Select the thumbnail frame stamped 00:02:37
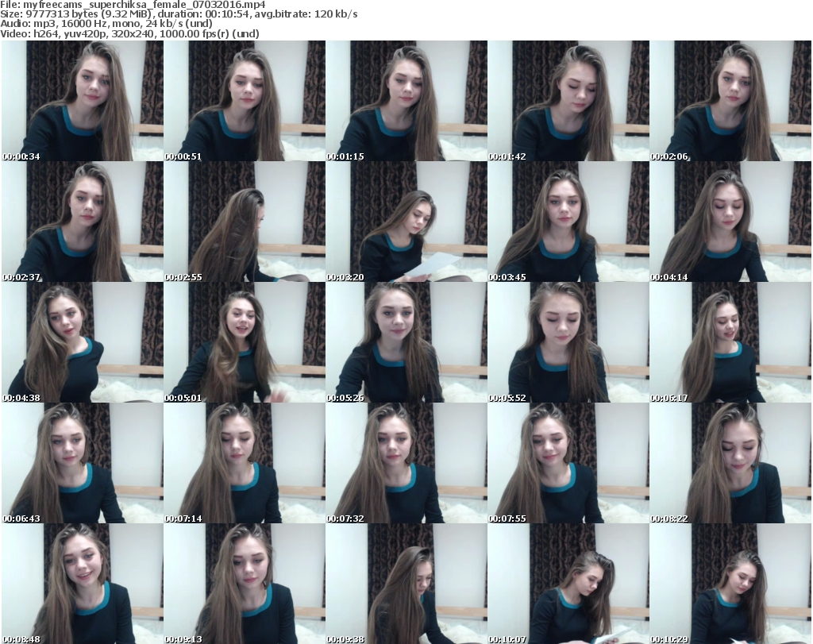This screenshot has width=813, height=644. pos(83,222)
